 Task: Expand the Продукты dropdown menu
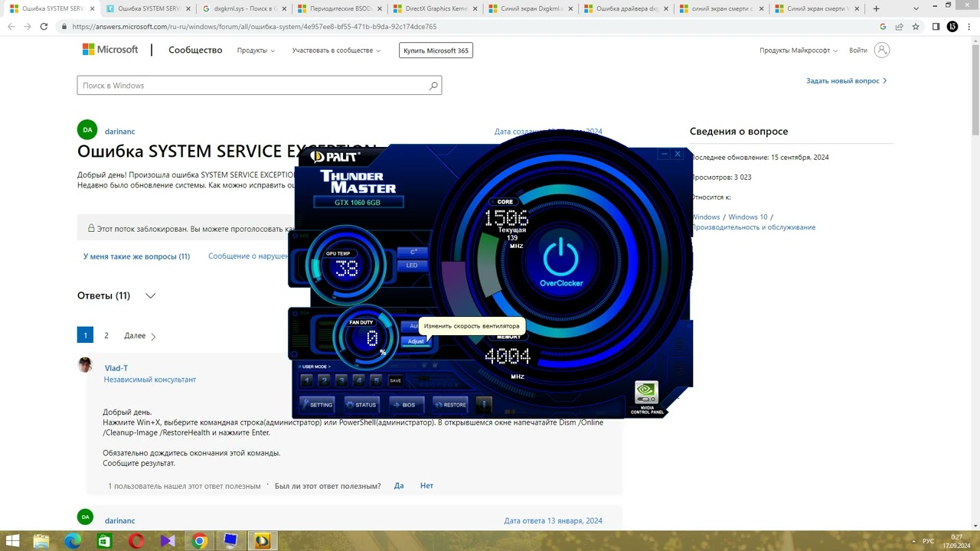pyautogui.click(x=256, y=51)
